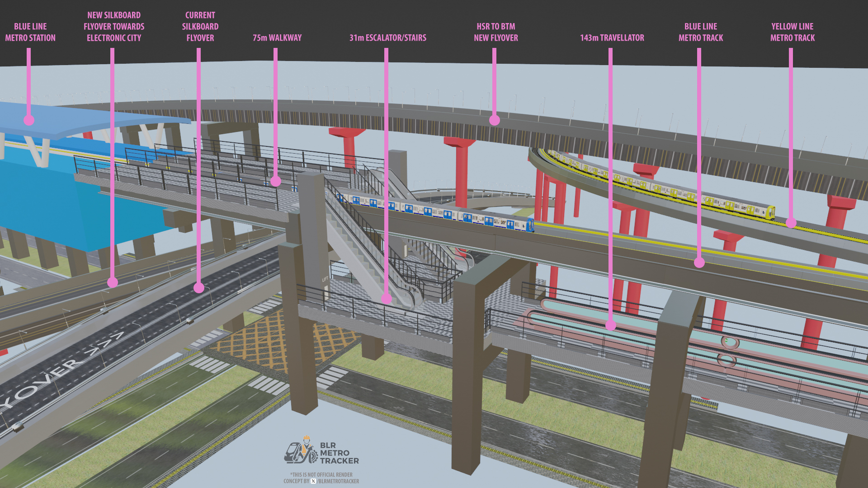Click the pink marker dot on Blue Line station roof
The height and width of the screenshot is (488, 868).
29,120
